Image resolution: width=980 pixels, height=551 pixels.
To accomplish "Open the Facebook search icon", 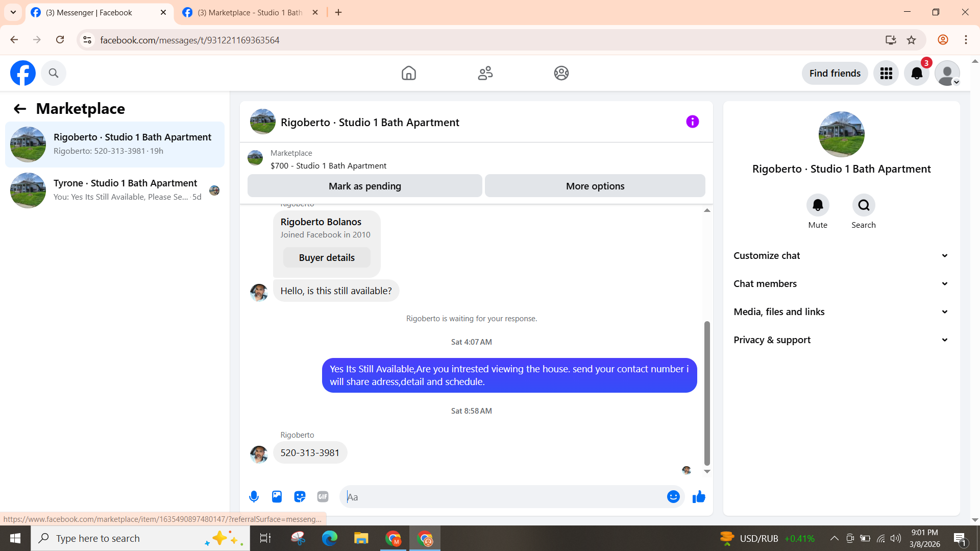I will coord(54,73).
